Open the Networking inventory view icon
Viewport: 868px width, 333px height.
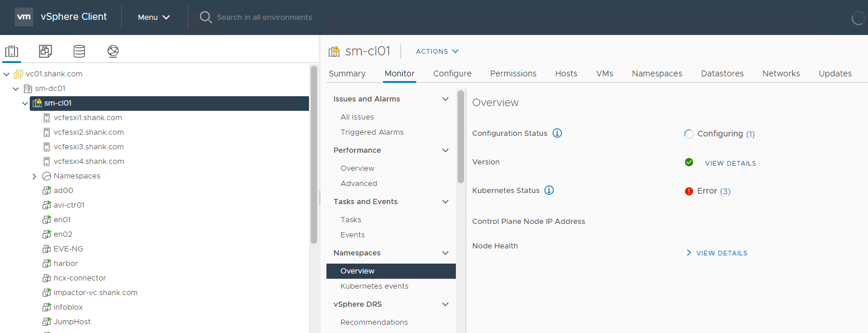[x=113, y=51]
